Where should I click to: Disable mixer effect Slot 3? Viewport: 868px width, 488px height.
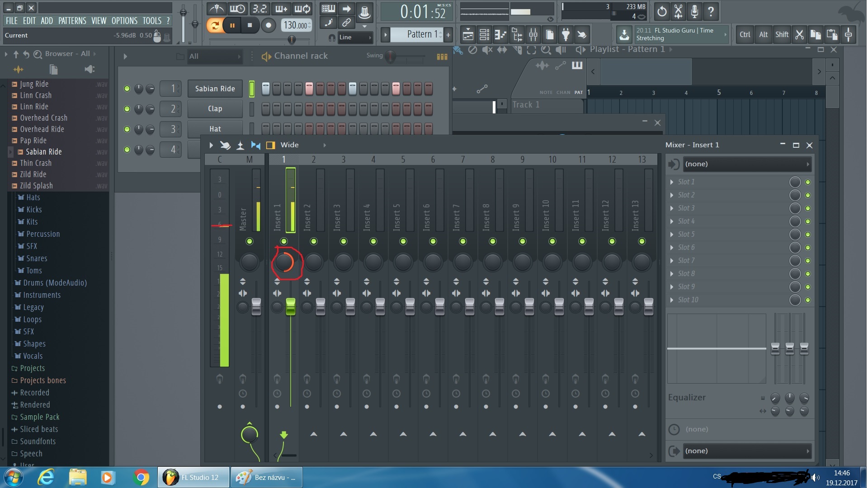[808, 208]
